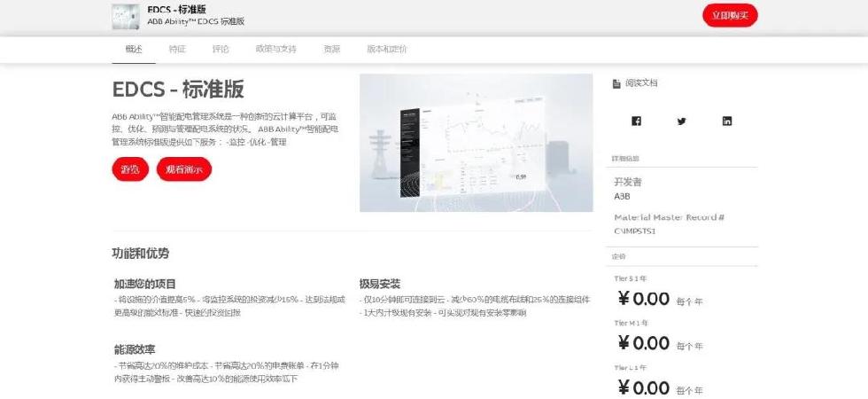Click the 能源效率 feature heading
The height and width of the screenshot is (399, 868).
pos(135,349)
